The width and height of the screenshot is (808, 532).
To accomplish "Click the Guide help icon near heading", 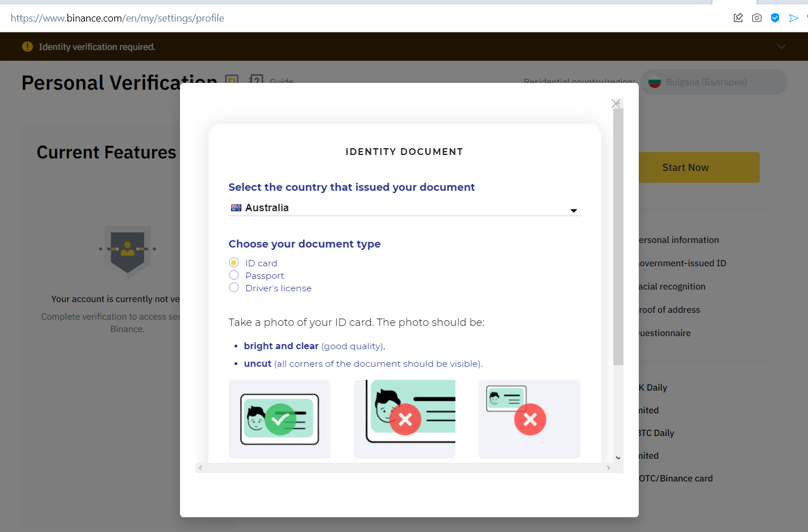I will tap(257, 80).
